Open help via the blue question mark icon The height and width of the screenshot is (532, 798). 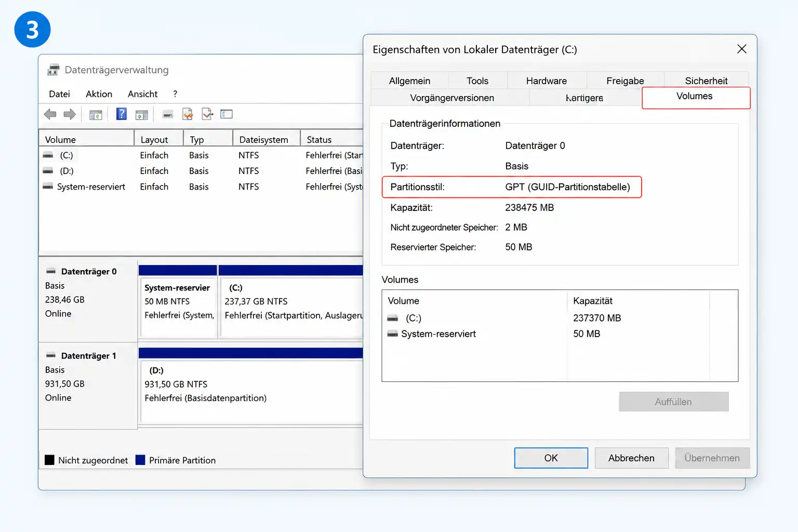click(x=121, y=114)
